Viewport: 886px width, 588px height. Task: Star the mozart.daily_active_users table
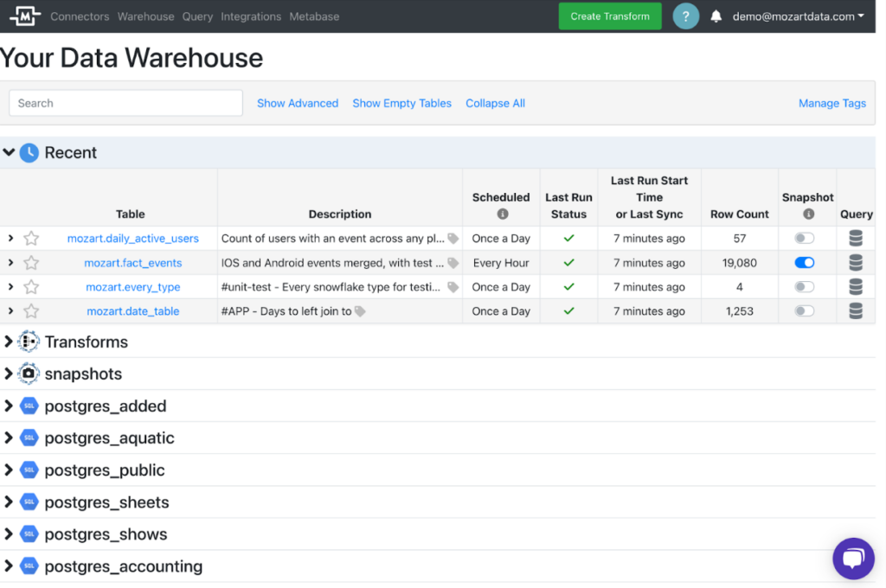coord(31,239)
